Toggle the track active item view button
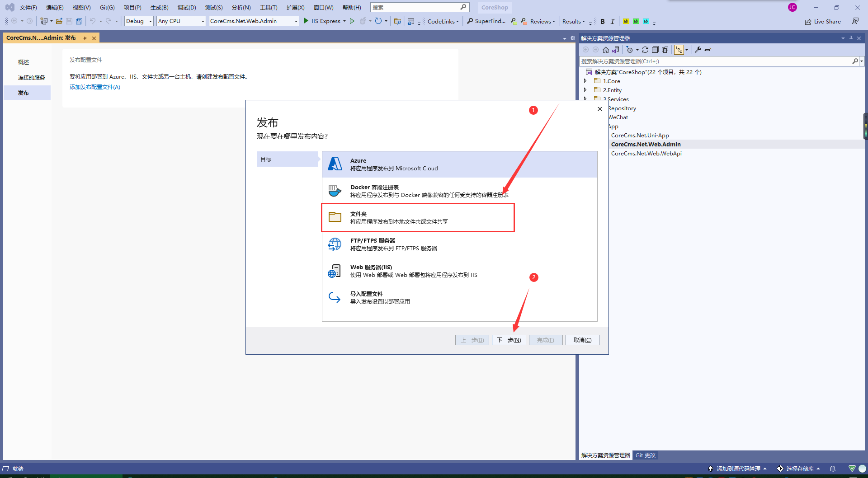Screen dimensions: 868x478 (679, 50)
